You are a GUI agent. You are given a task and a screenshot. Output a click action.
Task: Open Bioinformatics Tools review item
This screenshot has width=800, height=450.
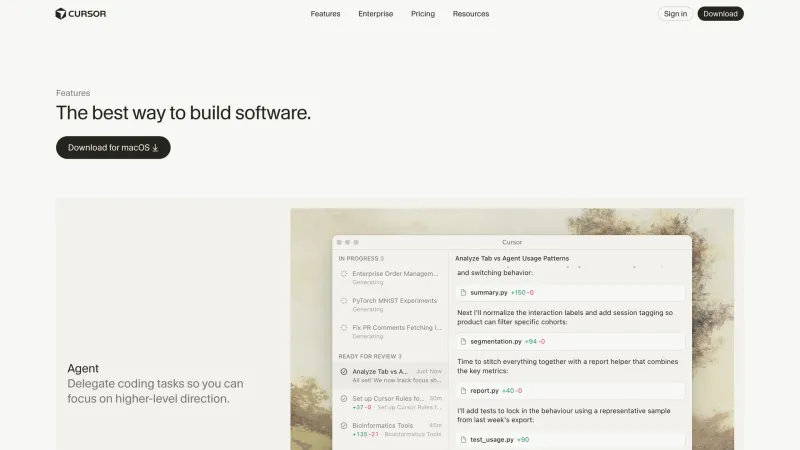point(390,430)
